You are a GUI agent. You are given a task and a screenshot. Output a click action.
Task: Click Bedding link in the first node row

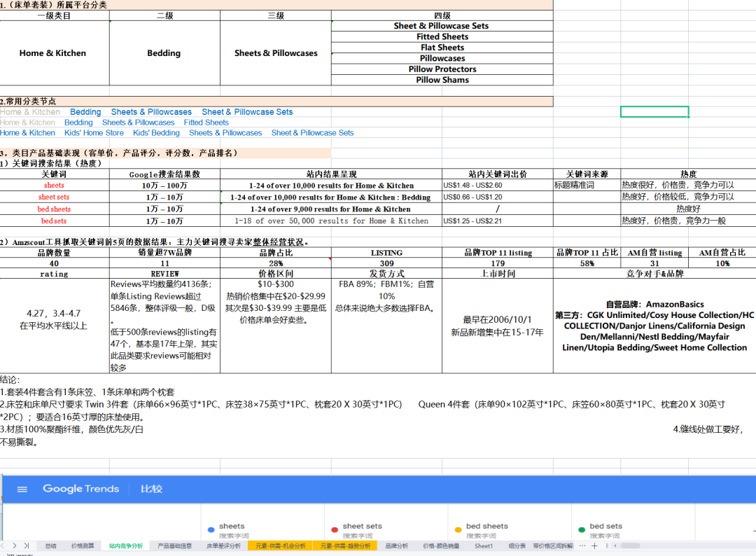[85, 112]
